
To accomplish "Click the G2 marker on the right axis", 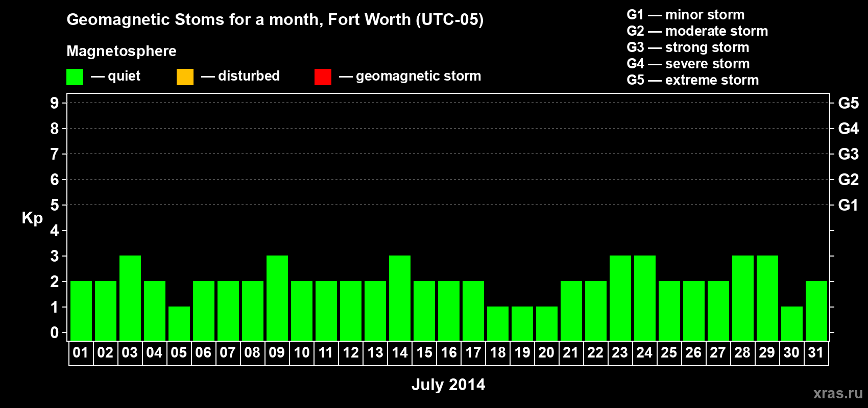I will click(x=849, y=180).
